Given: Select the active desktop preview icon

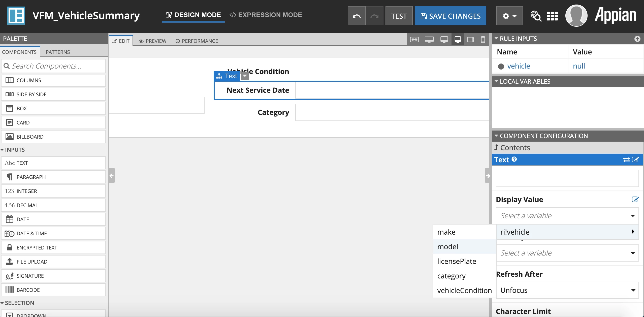Looking at the screenshot, I should point(458,40).
